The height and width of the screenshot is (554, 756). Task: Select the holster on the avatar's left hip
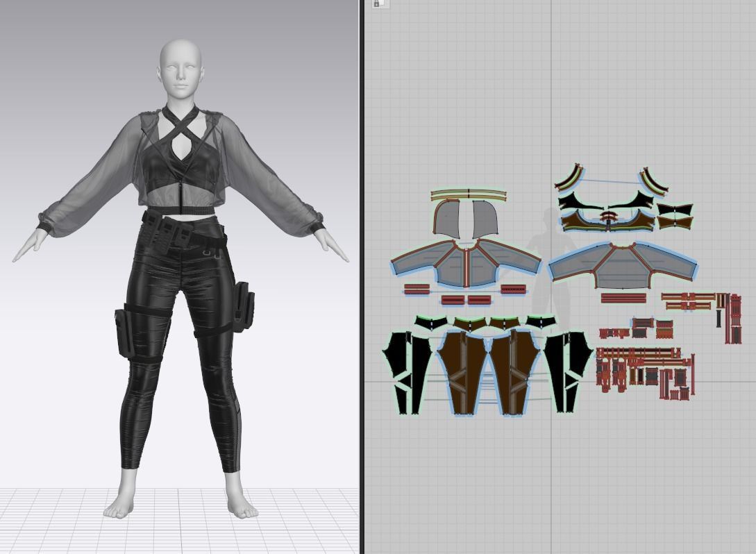(x=244, y=305)
